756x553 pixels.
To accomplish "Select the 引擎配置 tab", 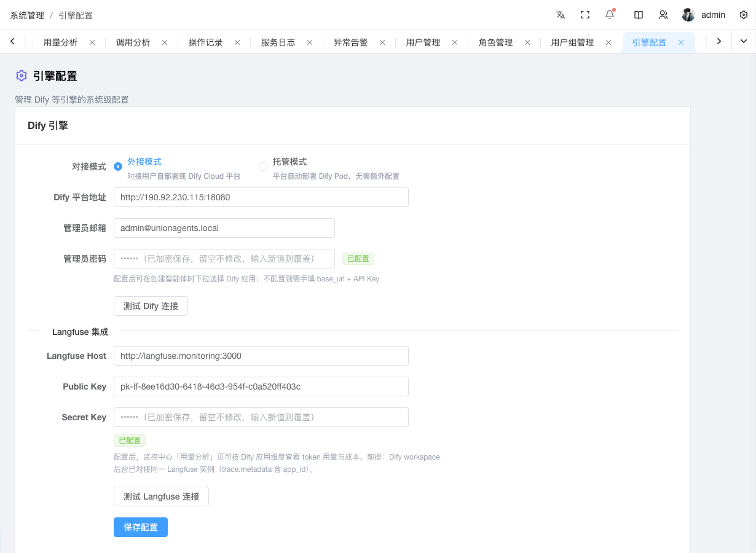I will [x=650, y=42].
